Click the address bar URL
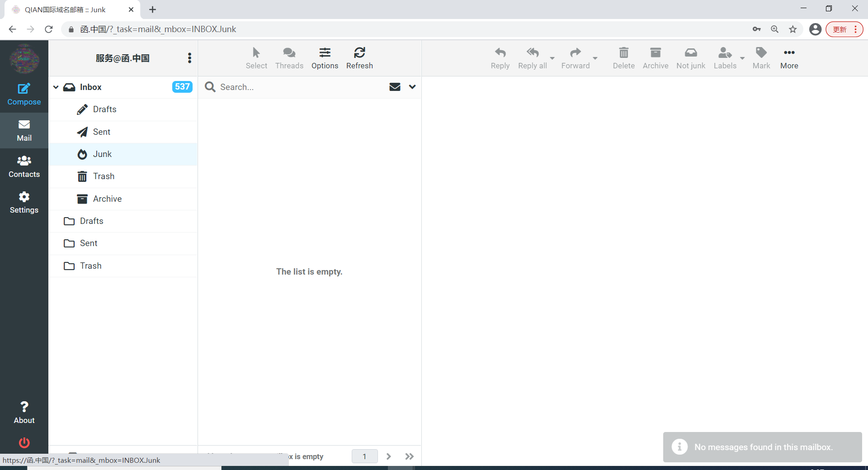868x470 pixels. click(x=158, y=29)
